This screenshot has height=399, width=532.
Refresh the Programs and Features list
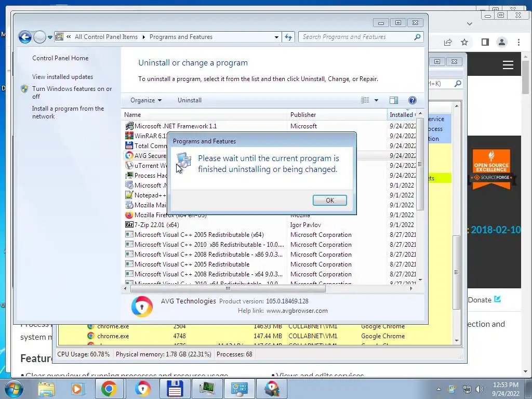288,37
